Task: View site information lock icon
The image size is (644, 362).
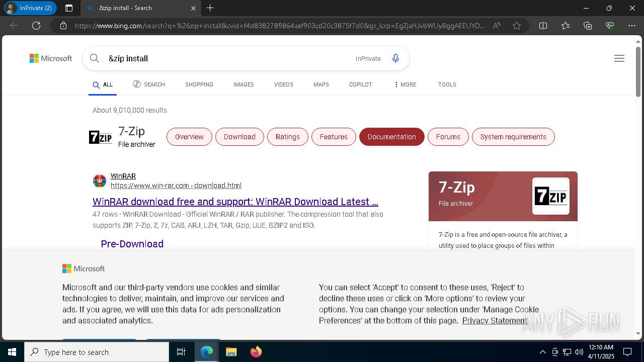Action: 63,26
